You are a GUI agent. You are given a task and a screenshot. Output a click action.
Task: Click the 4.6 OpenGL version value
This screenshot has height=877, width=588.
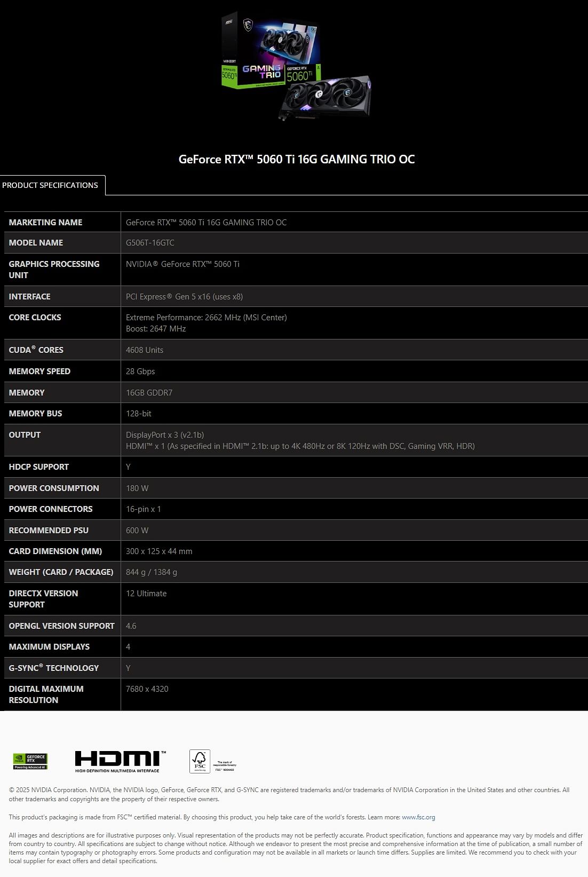[131, 626]
